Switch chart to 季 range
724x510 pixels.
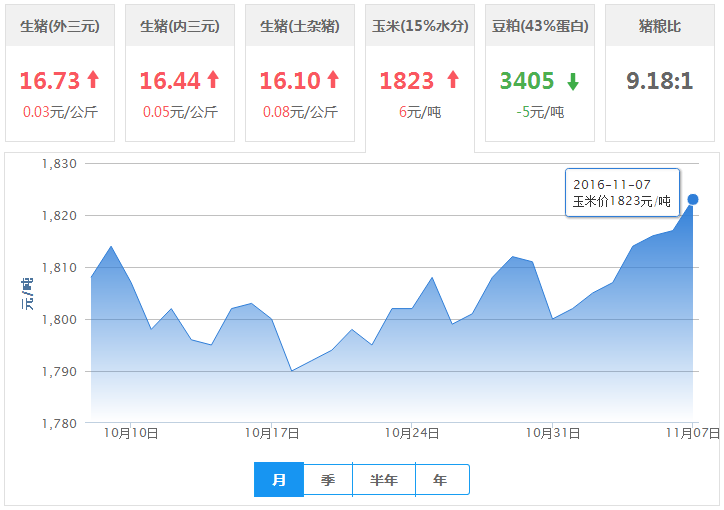328,480
